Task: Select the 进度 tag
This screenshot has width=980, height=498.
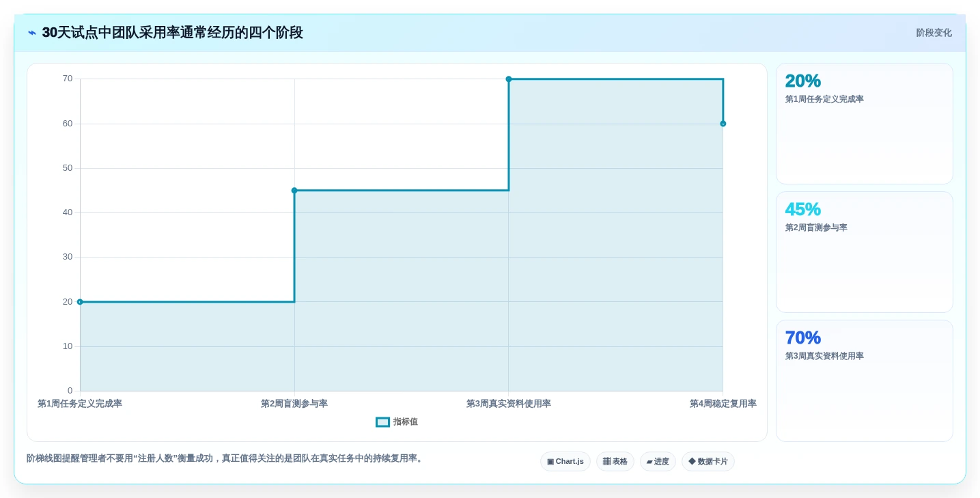Action: (658, 462)
